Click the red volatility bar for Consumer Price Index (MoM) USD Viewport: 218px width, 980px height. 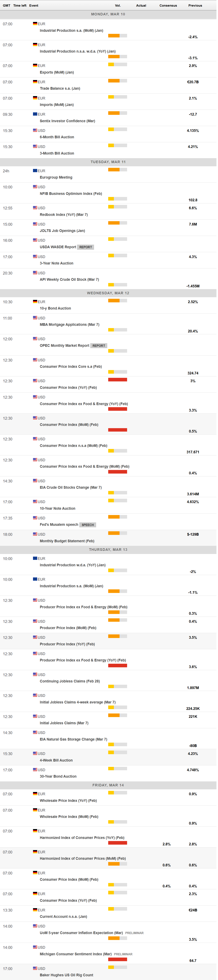(118, 430)
